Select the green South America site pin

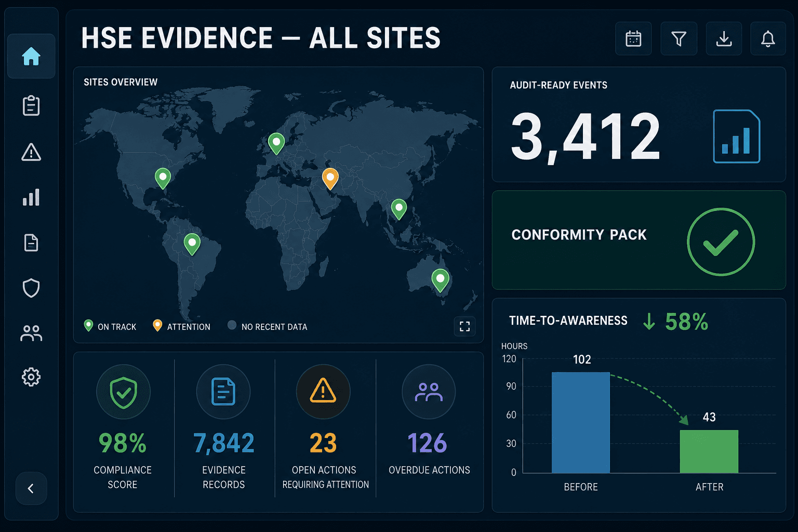click(192, 244)
